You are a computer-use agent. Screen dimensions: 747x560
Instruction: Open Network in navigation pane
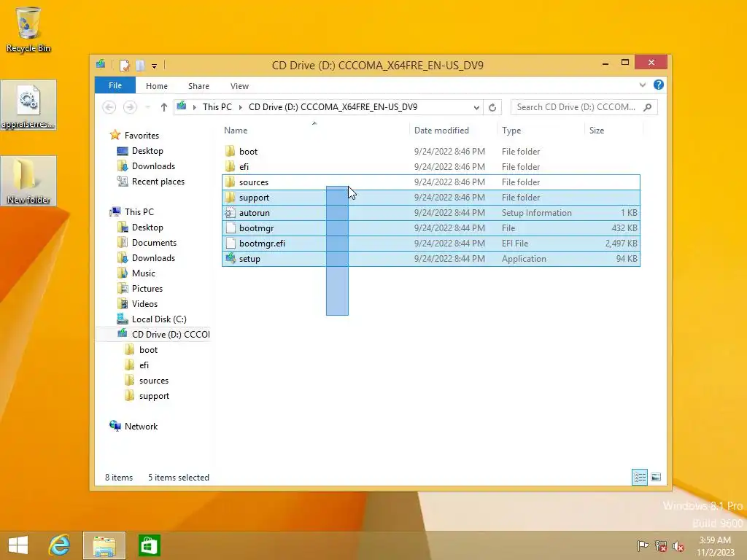pyautogui.click(x=141, y=427)
